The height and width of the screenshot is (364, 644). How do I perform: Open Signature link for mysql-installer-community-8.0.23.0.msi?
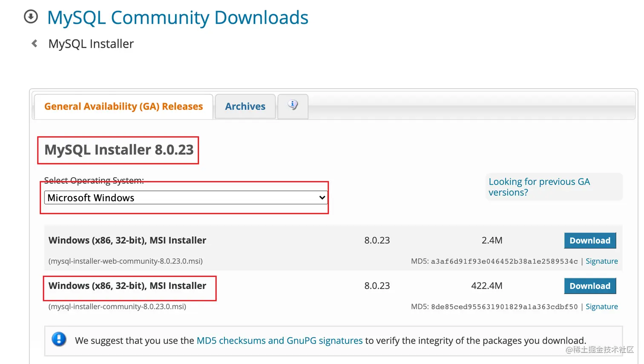pyautogui.click(x=601, y=306)
